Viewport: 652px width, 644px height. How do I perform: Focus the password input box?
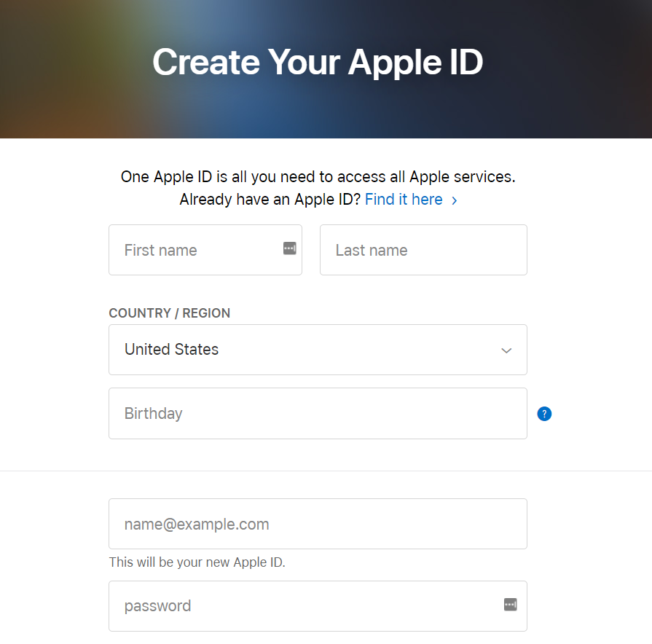tap(318, 606)
